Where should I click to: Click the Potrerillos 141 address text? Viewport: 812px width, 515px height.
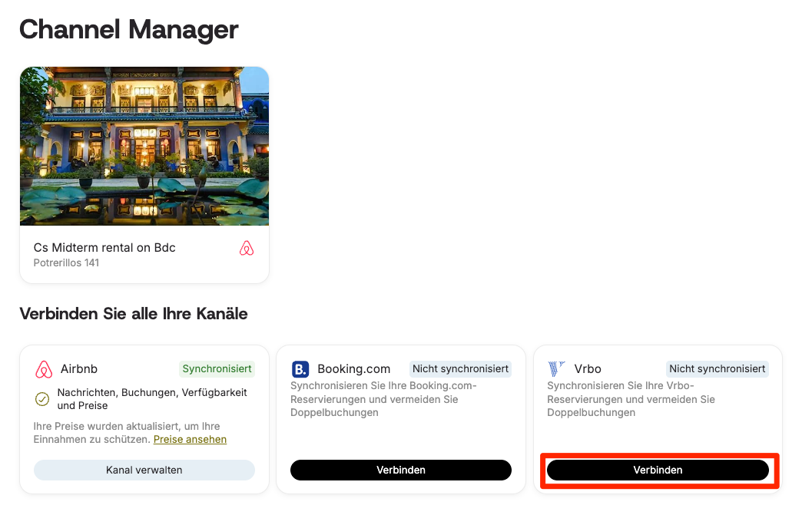66,263
